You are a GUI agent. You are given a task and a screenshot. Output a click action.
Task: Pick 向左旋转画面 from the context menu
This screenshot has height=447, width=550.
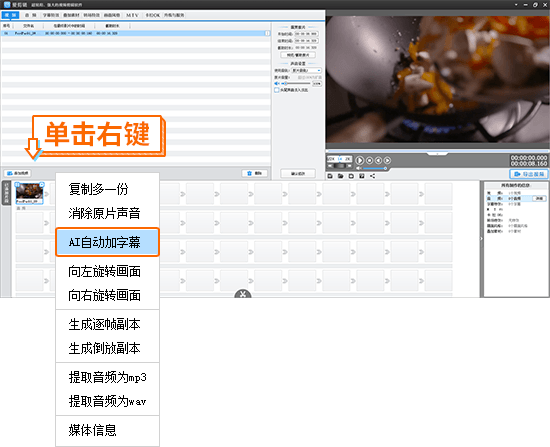[x=107, y=271]
